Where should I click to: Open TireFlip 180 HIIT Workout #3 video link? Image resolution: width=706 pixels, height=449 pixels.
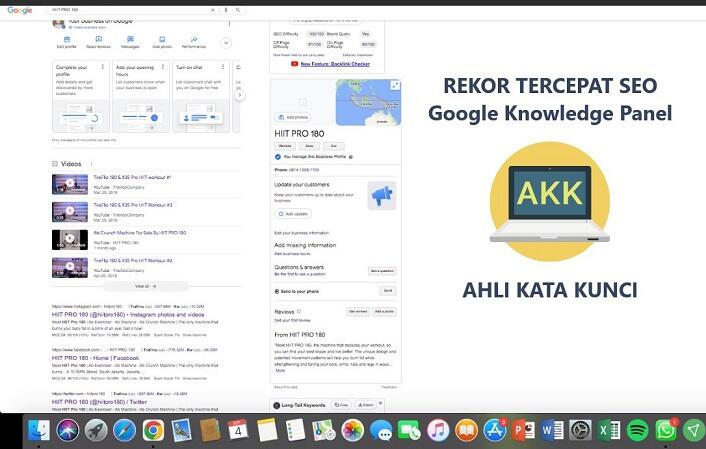[x=133, y=205]
